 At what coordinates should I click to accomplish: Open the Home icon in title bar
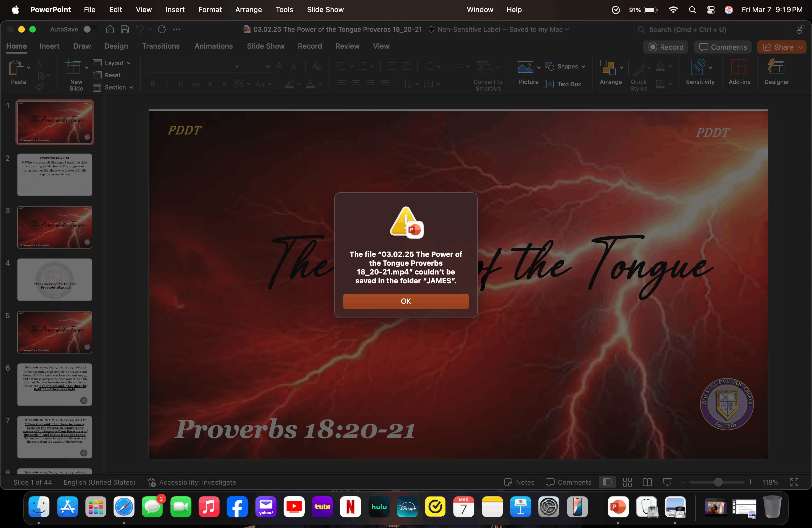(110, 29)
